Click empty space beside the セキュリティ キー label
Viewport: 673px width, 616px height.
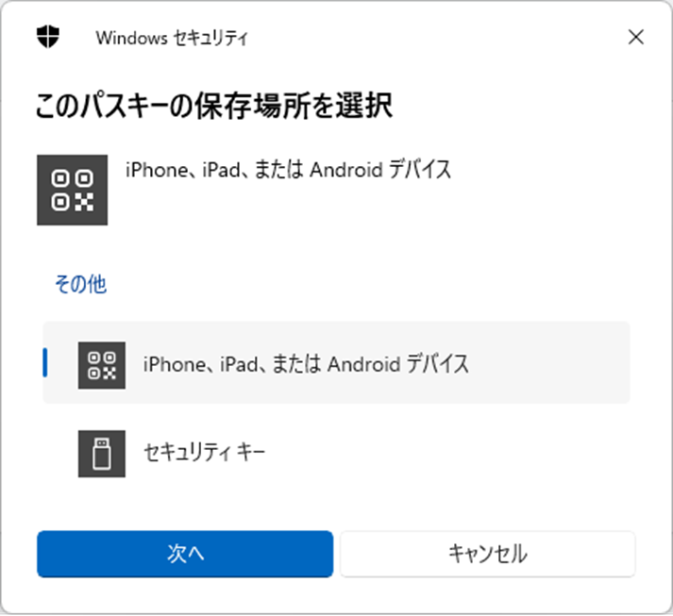pos(446,453)
